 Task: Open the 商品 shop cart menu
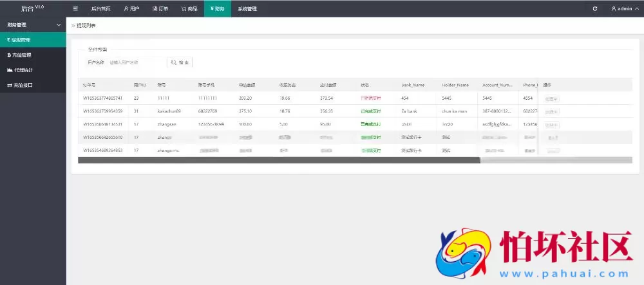coord(189,9)
